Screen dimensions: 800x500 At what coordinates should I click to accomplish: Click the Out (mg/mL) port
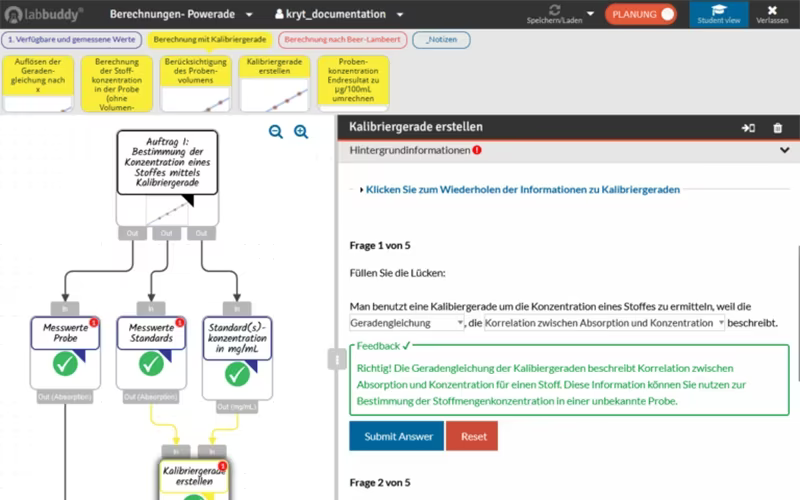click(x=237, y=407)
